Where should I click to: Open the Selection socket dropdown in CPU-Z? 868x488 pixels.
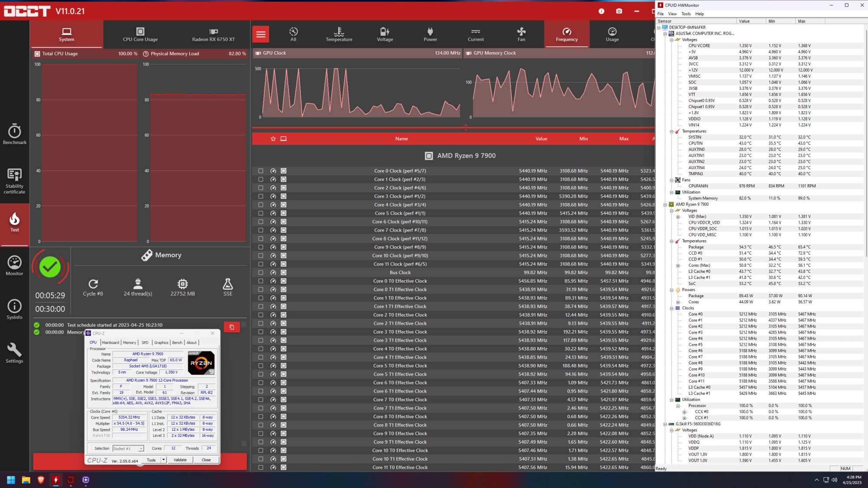128,449
